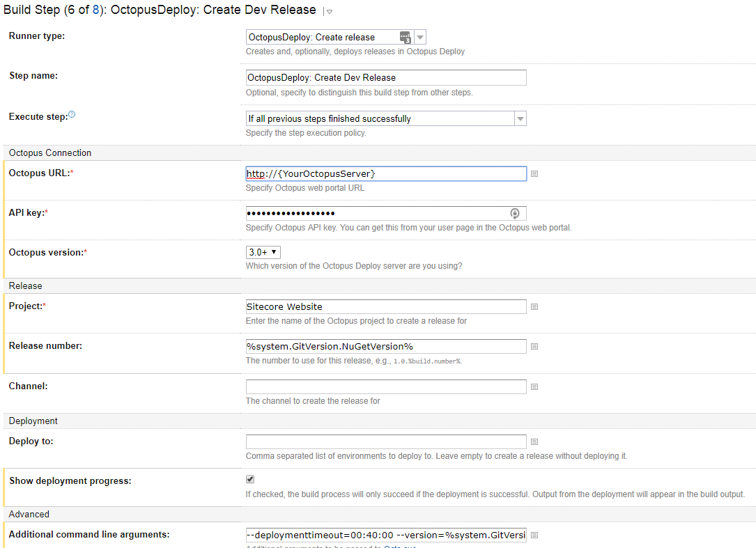Click the Show deployment progress label
Screen dimensions: 756x548
tap(70, 480)
